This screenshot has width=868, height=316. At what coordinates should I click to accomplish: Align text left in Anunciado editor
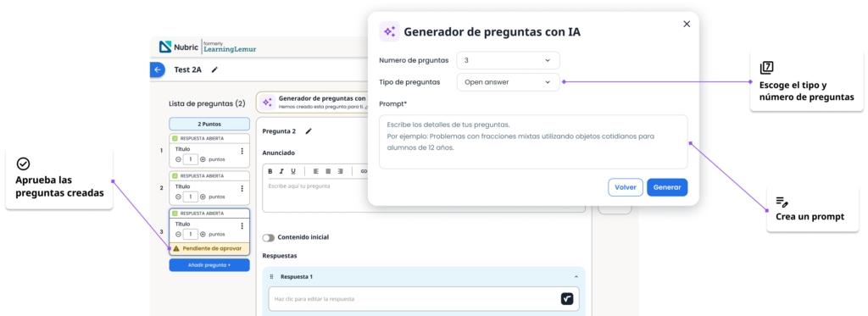(316, 171)
